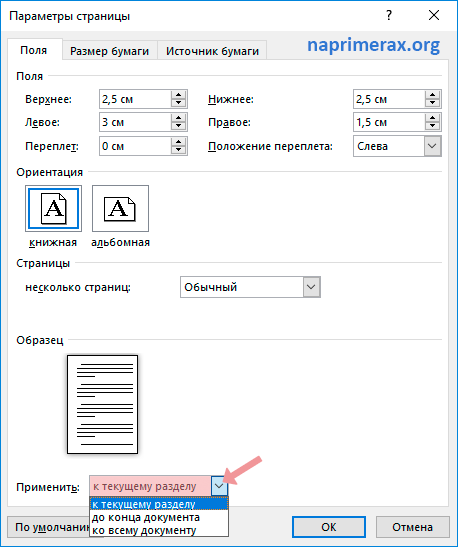
Task: Select the книжная portrait orientation icon
Action: (x=53, y=209)
